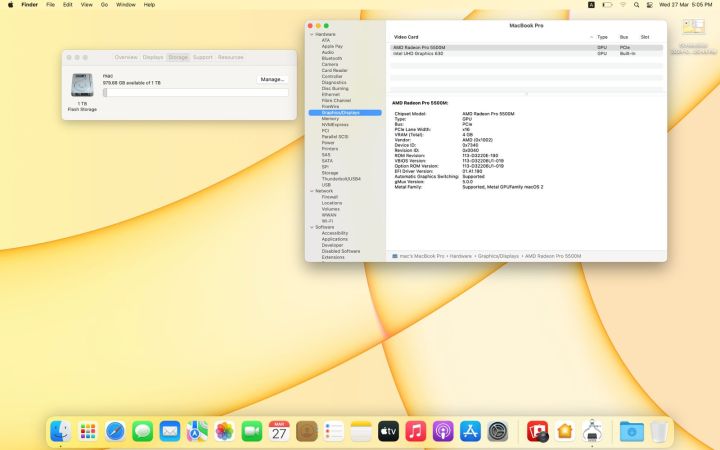Open Trash in the dock

tap(659, 431)
